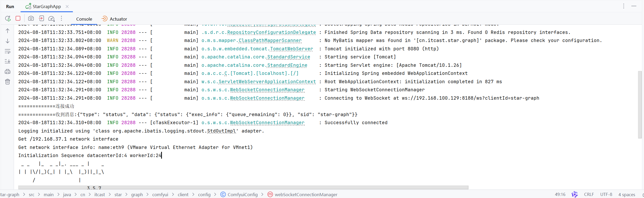Click the Rerun StarGraphApp icon

coord(8,19)
